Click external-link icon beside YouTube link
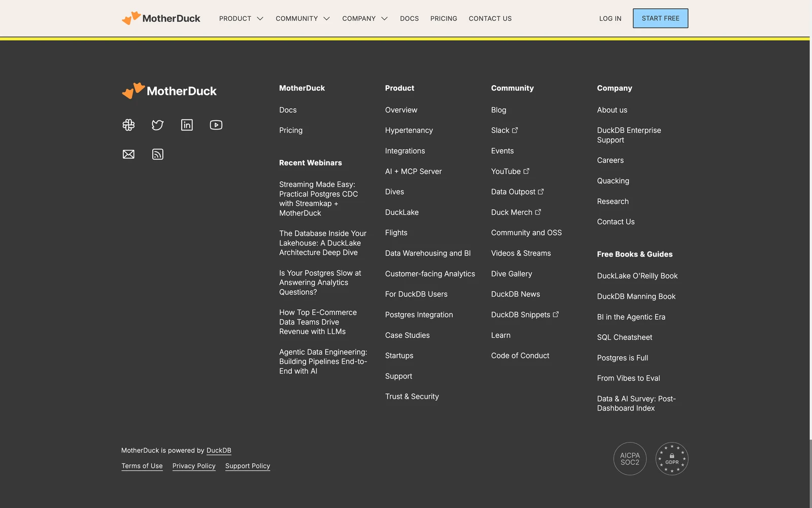Viewport: 812px width, 508px height. tap(526, 171)
